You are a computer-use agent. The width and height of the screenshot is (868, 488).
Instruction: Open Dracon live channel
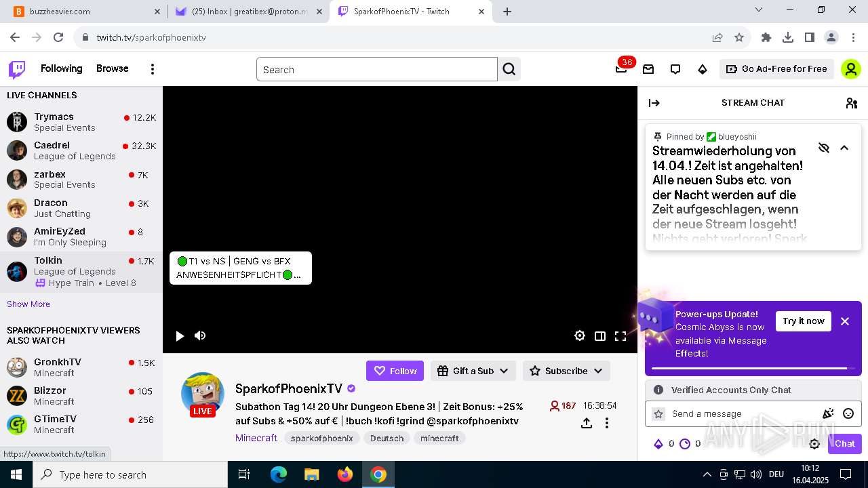pyautogui.click(x=81, y=208)
